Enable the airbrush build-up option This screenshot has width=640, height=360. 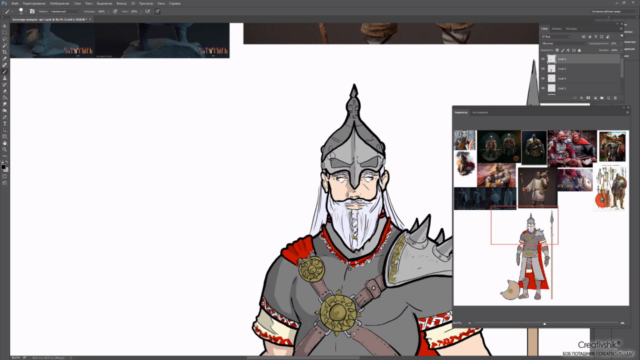pyautogui.click(x=147, y=11)
